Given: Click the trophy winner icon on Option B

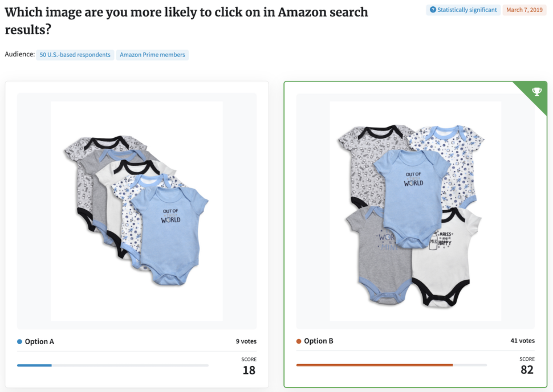Looking at the screenshot, I should click(x=537, y=92).
